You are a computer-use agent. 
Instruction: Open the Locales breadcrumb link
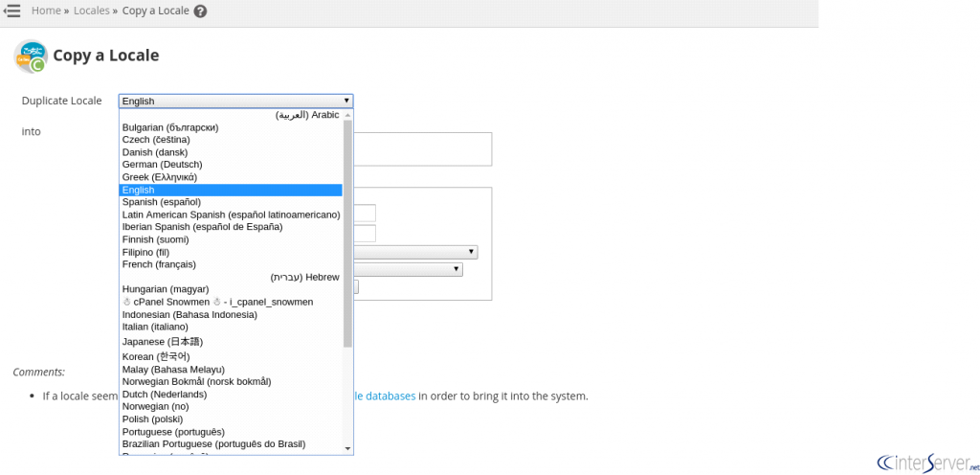[91, 11]
